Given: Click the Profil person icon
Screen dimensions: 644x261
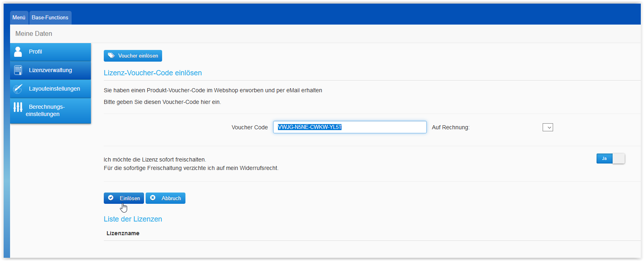Looking at the screenshot, I should tap(18, 52).
